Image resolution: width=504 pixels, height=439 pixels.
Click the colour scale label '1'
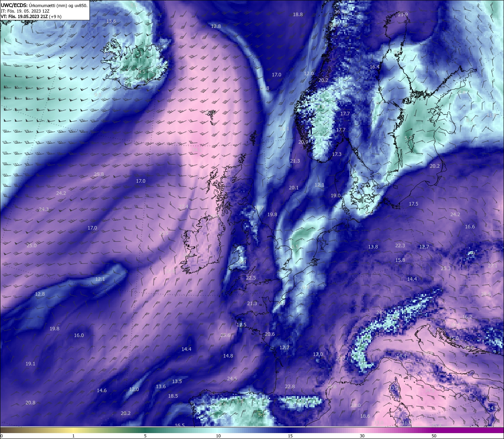point(74,436)
